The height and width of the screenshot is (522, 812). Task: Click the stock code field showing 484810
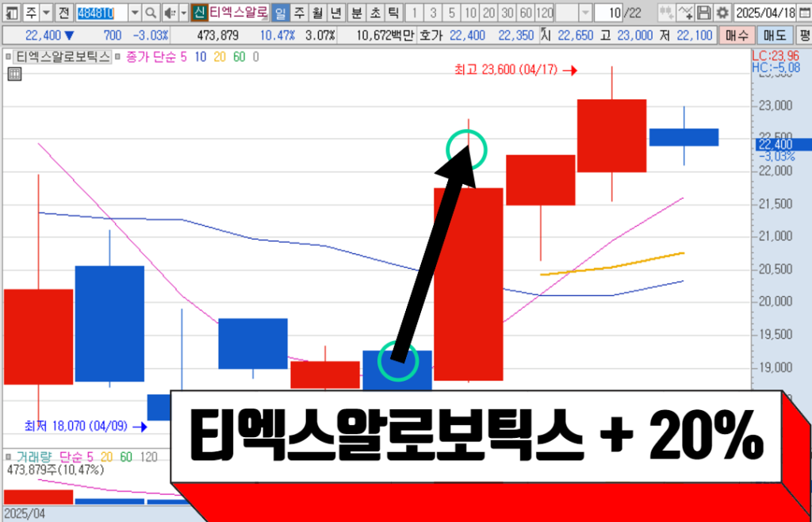[x=101, y=12]
